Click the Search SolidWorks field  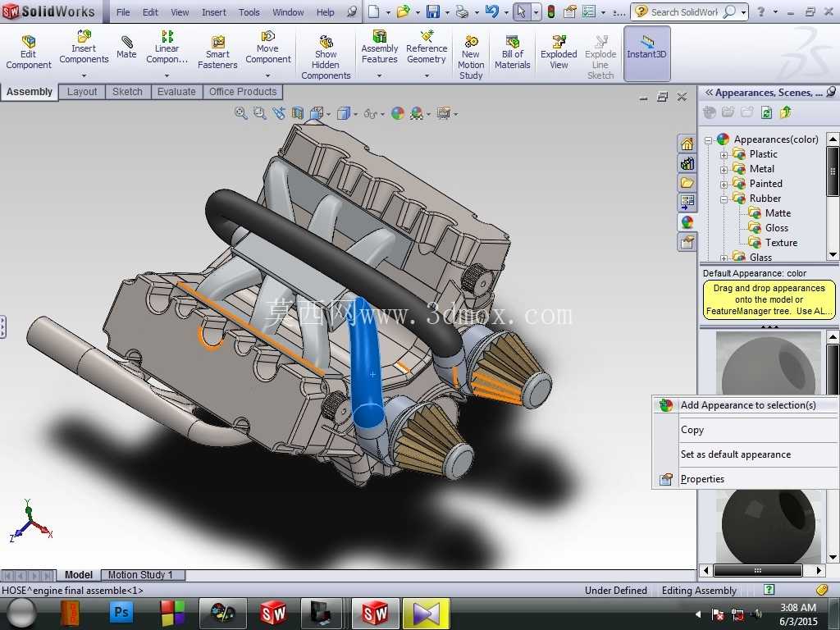coord(685,11)
